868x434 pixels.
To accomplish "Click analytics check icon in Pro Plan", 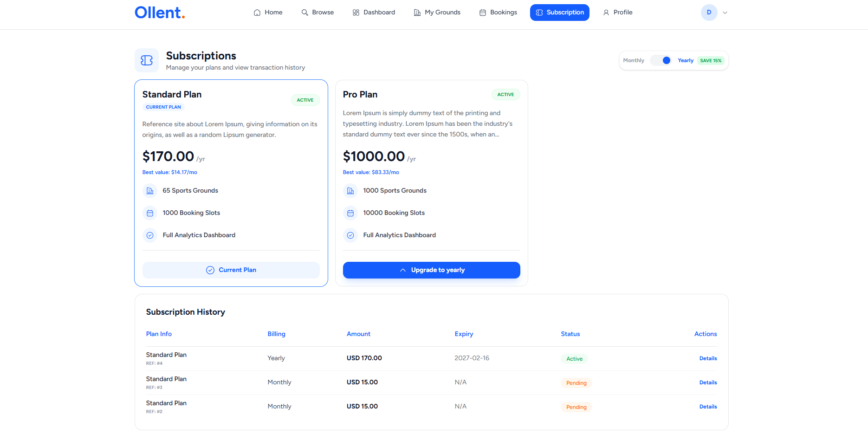I will click(350, 235).
